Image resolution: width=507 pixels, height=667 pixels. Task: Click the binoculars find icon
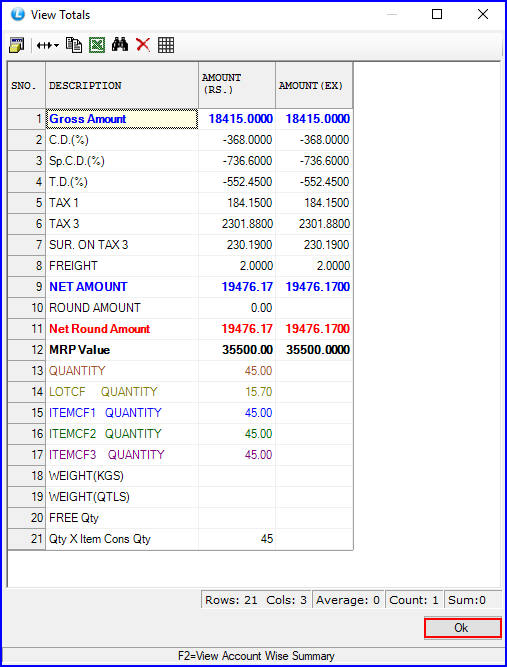click(120, 45)
